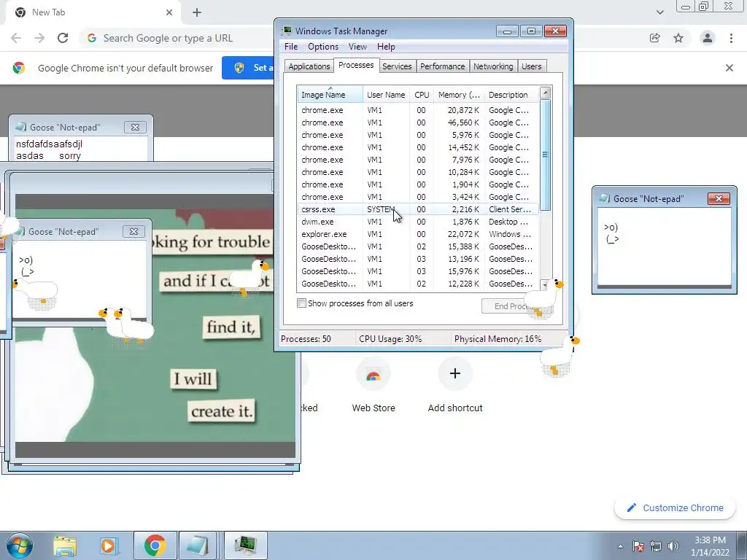The width and height of the screenshot is (747, 560).
Task: Open Windows Explorer from taskbar
Action: tap(65, 545)
